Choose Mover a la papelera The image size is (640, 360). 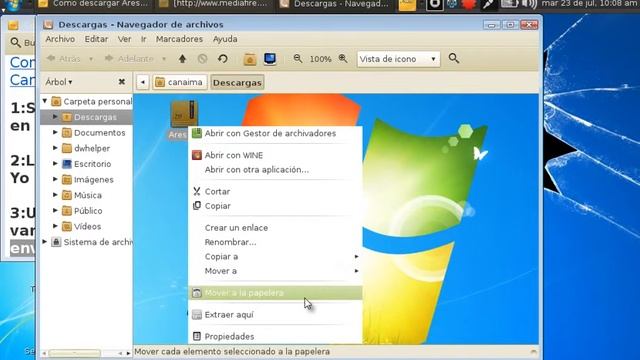click(275, 293)
